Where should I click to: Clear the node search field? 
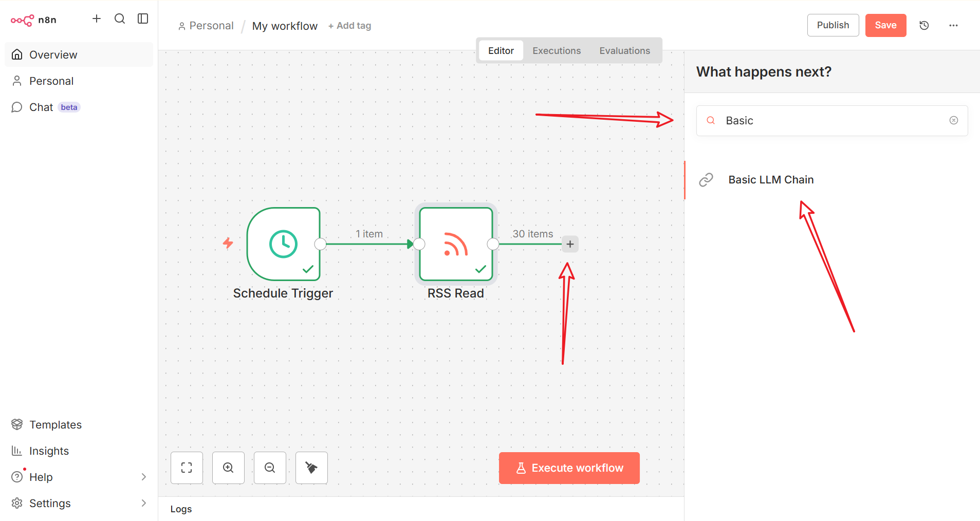pos(954,120)
